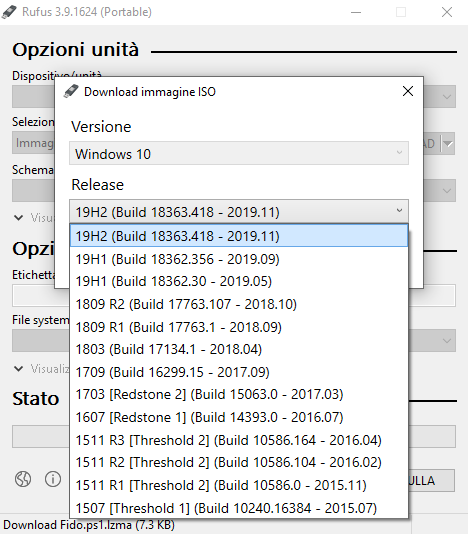
Task: Select release 19H1 Build 18362.356
Action: point(239,259)
